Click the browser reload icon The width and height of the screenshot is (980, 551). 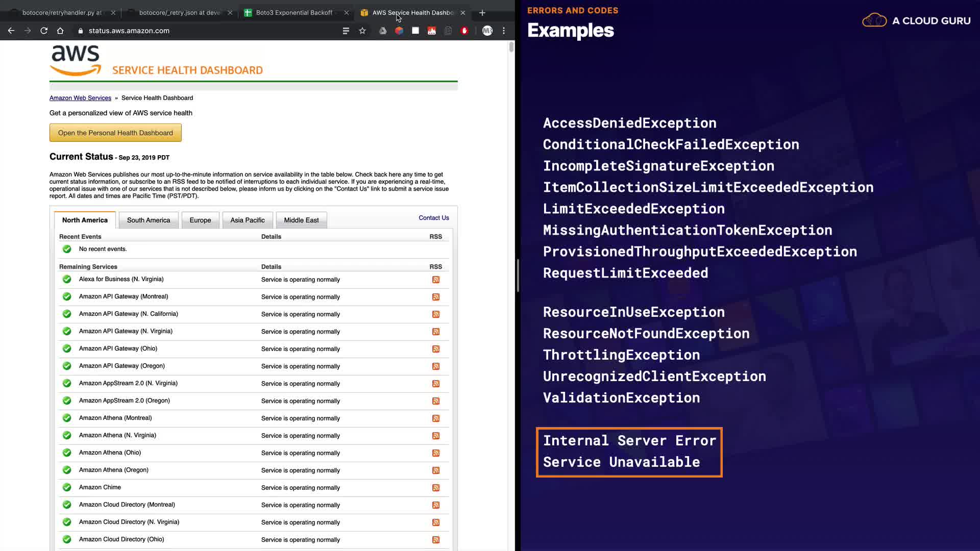(x=44, y=31)
